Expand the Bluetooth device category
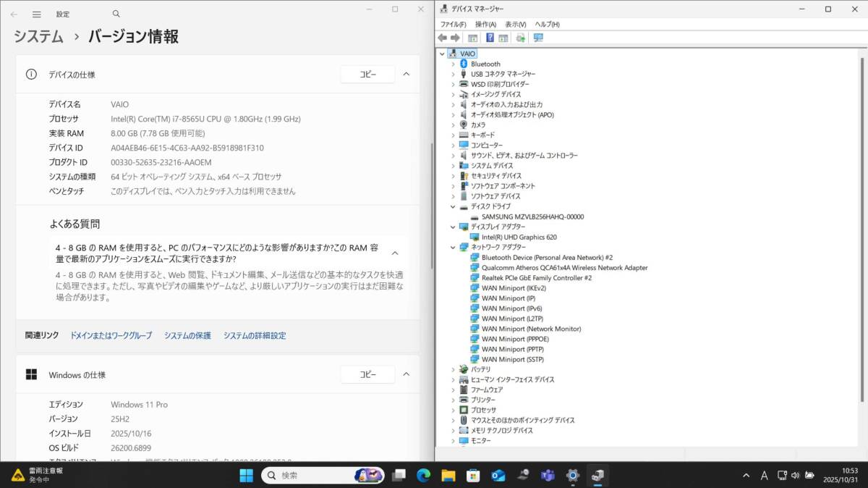 click(x=454, y=64)
